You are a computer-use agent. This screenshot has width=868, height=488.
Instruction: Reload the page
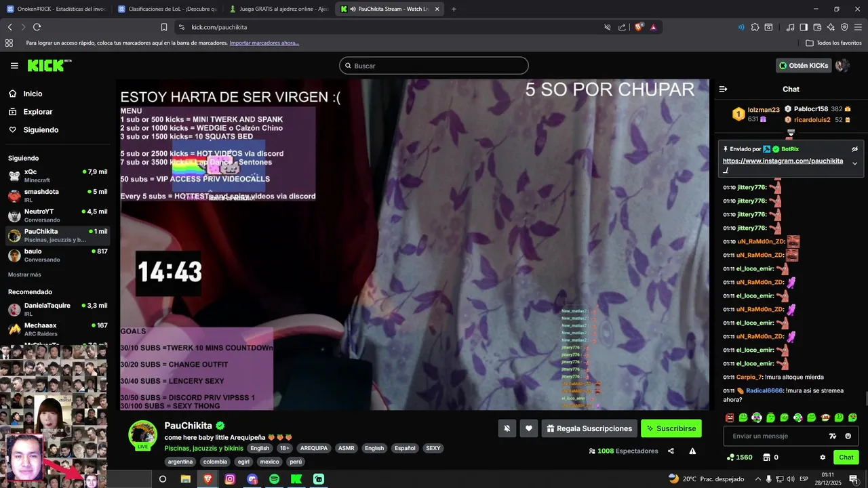37,27
